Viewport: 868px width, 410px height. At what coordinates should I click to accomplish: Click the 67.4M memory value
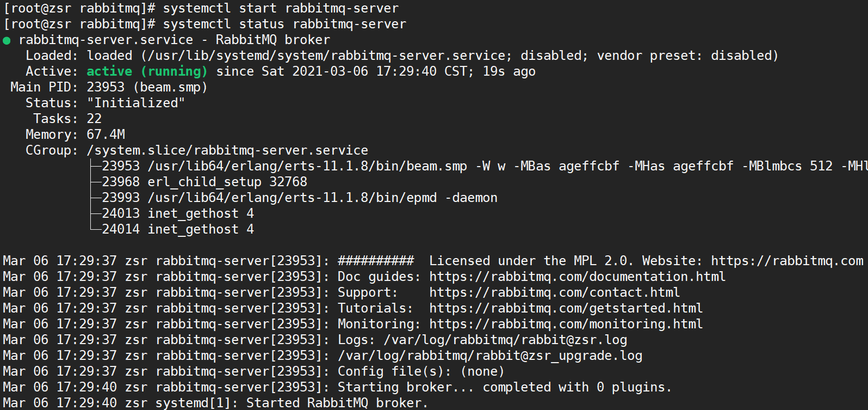106,134
